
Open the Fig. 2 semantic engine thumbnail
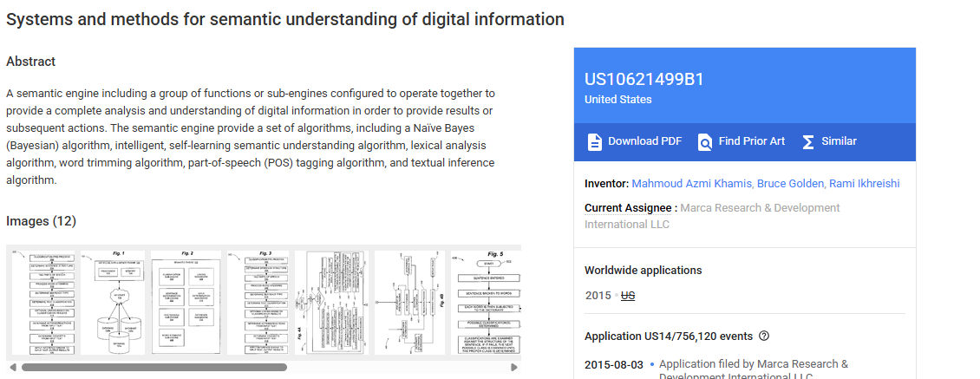pyautogui.click(x=186, y=303)
